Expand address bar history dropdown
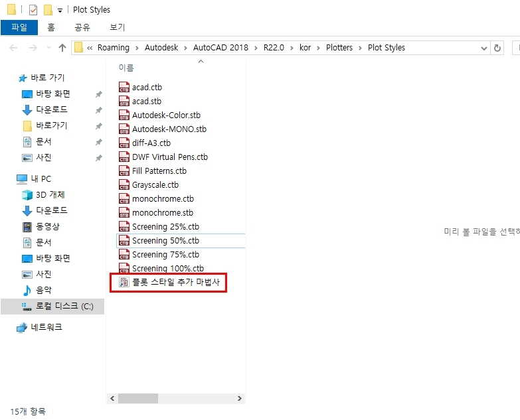Image resolution: width=520 pixels, height=420 pixels. click(x=484, y=48)
